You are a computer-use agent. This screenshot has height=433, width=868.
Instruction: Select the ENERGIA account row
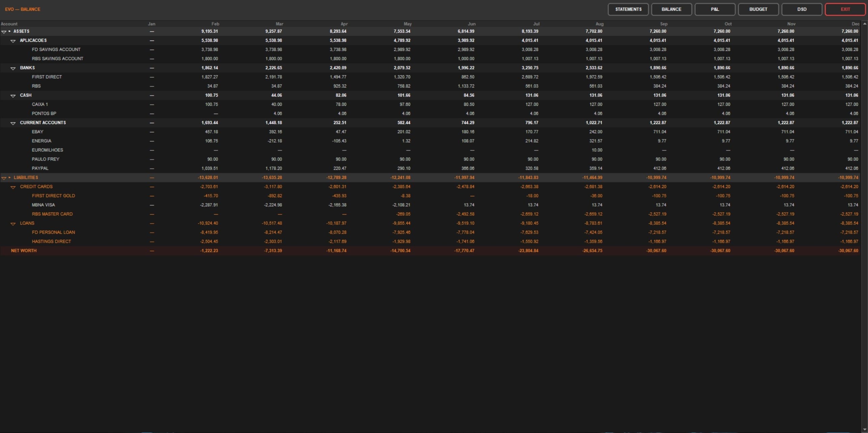[430, 141]
